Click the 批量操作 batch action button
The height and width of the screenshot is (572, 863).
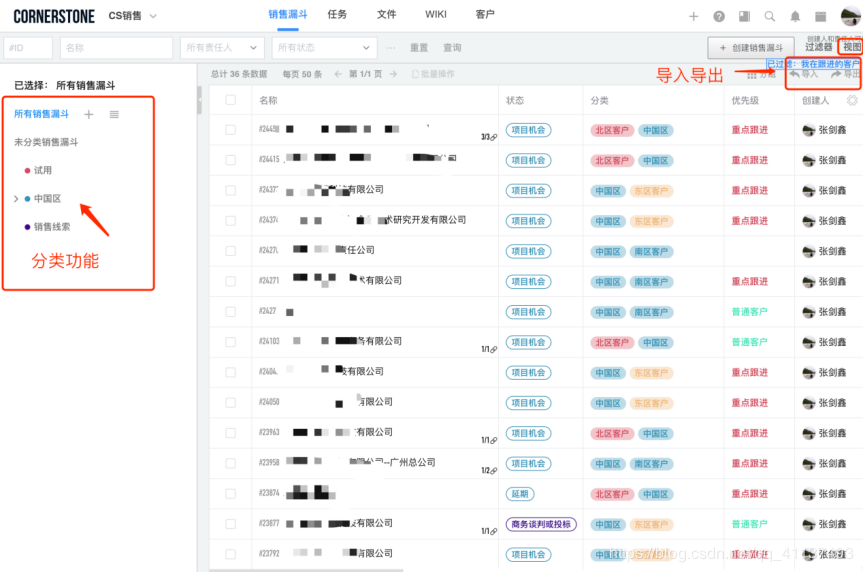(x=433, y=74)
